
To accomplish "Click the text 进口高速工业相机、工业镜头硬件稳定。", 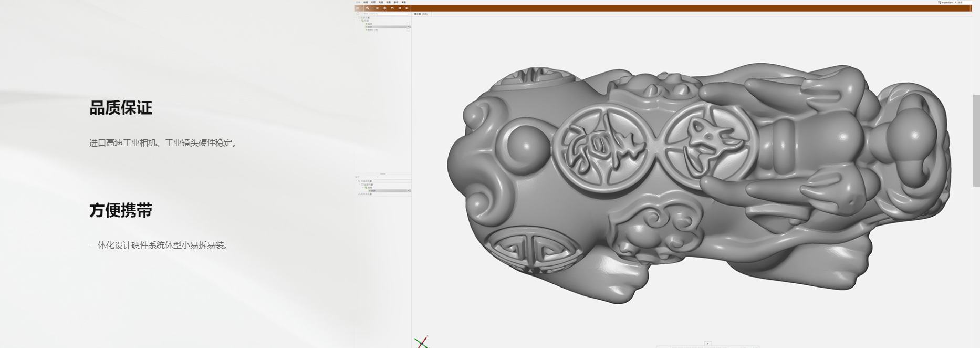I will pyautogui.click(x=164, y=143).
